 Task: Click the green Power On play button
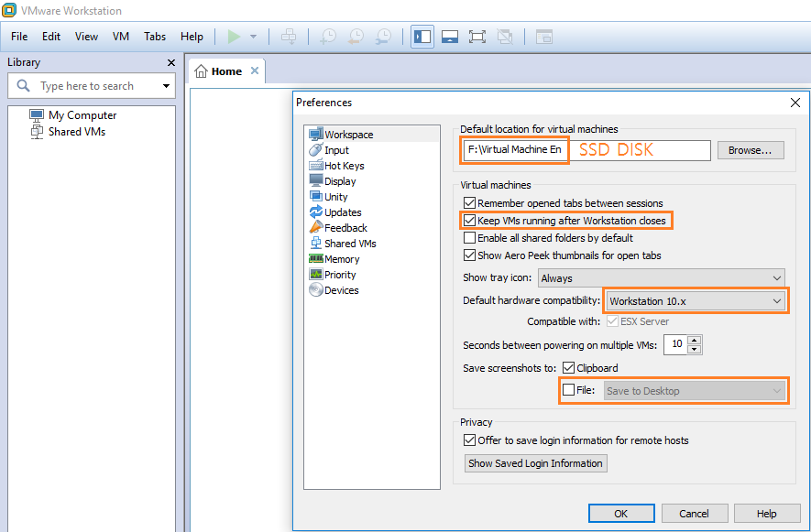point(234,37)
